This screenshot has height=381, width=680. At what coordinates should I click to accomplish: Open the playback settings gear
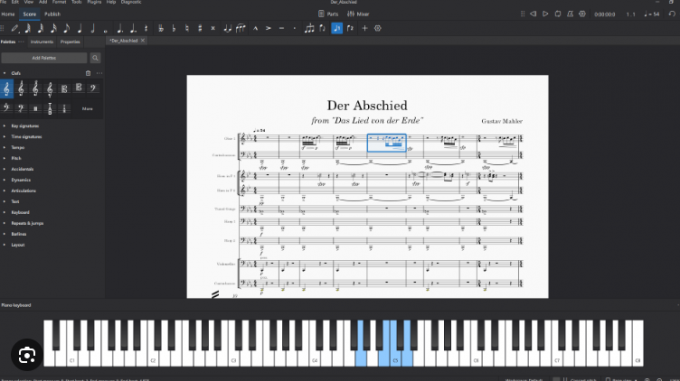tap(582, 14)
